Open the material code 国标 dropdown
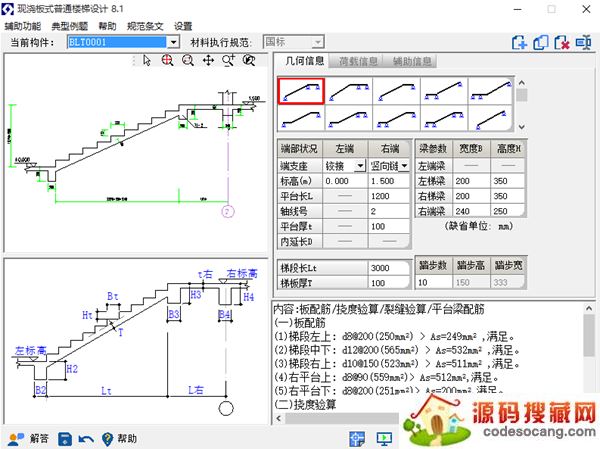600x449 pixels. (x=317, y=42)
